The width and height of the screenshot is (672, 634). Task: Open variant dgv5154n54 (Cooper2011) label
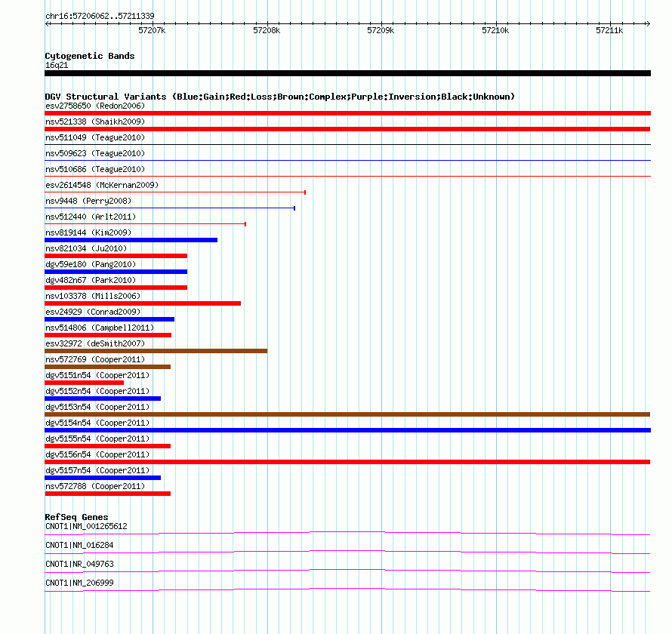pos(97,423)
